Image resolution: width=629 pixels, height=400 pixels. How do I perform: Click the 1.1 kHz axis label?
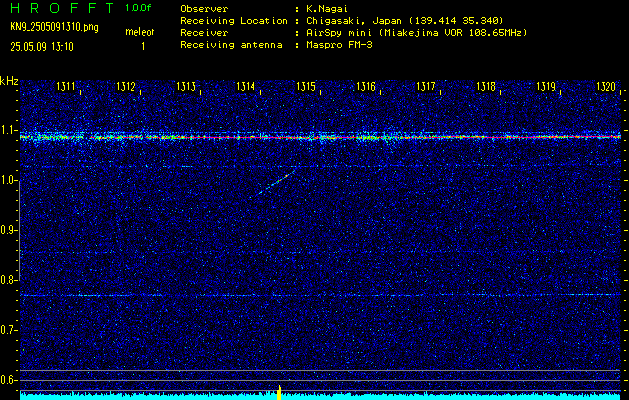(x=8, y=130)
